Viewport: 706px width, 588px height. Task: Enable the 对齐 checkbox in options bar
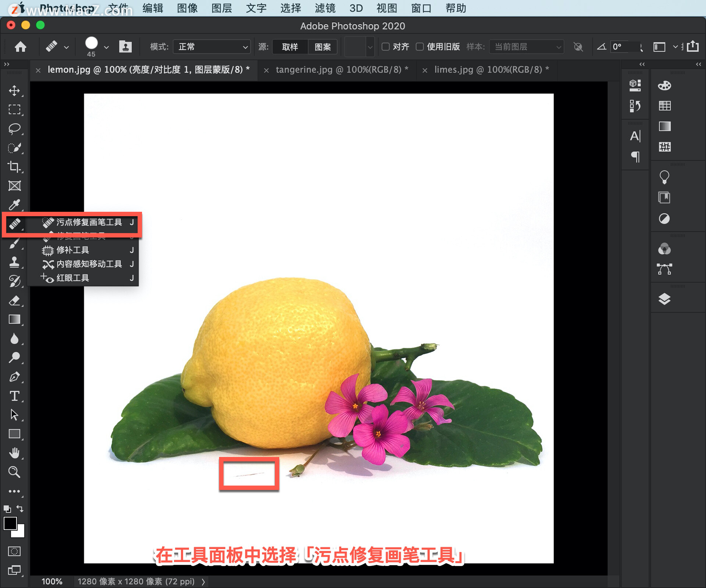[x=385, y=47]
